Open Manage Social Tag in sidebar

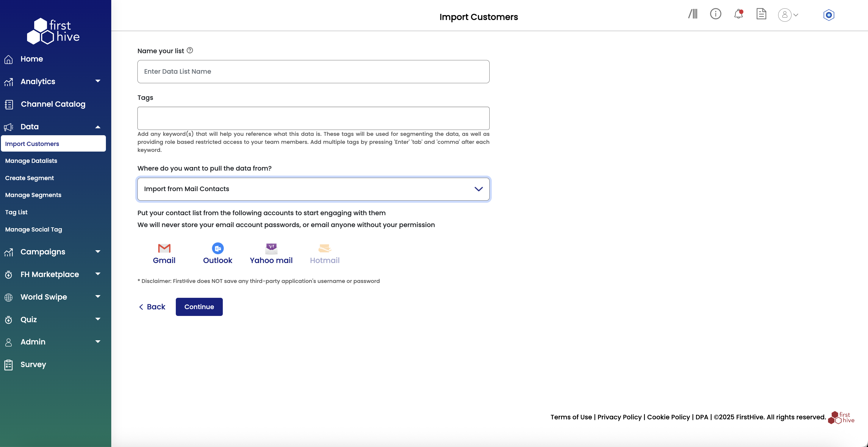(33, 229)
